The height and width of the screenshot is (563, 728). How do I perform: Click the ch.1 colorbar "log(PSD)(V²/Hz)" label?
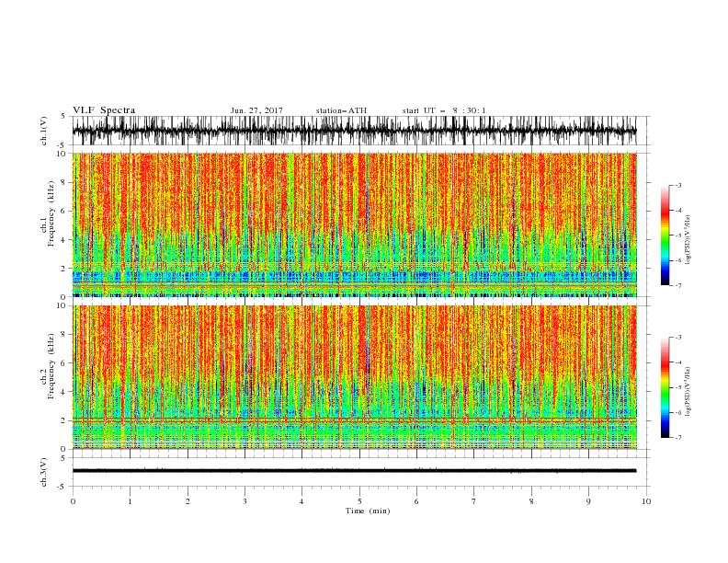[x=688, y=240]
